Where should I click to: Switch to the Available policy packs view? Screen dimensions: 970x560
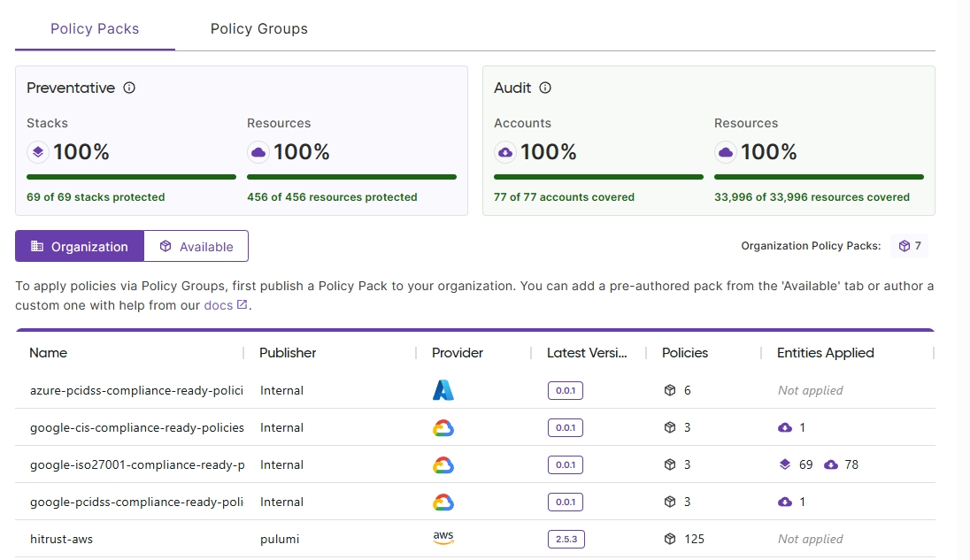(x=196, y=246)
